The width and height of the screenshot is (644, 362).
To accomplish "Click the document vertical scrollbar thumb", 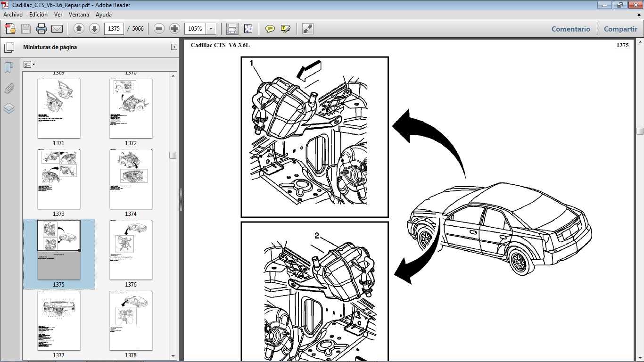I will click(x=640, y=131).
